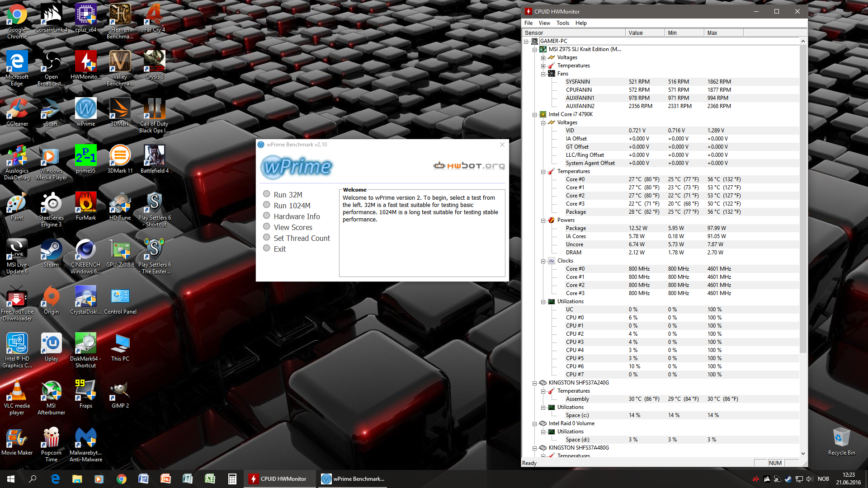Click the Value column header
The width and height of the screenshot is (868, 488).
tap(645, 33)
